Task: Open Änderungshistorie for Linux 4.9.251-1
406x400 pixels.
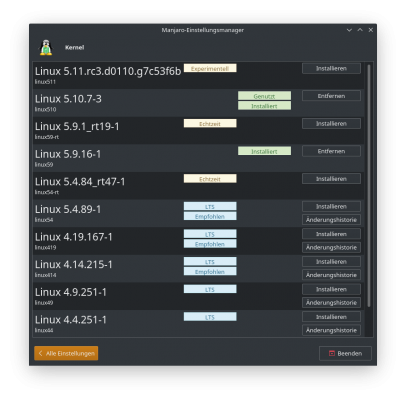Action: (x=331, y=303)
